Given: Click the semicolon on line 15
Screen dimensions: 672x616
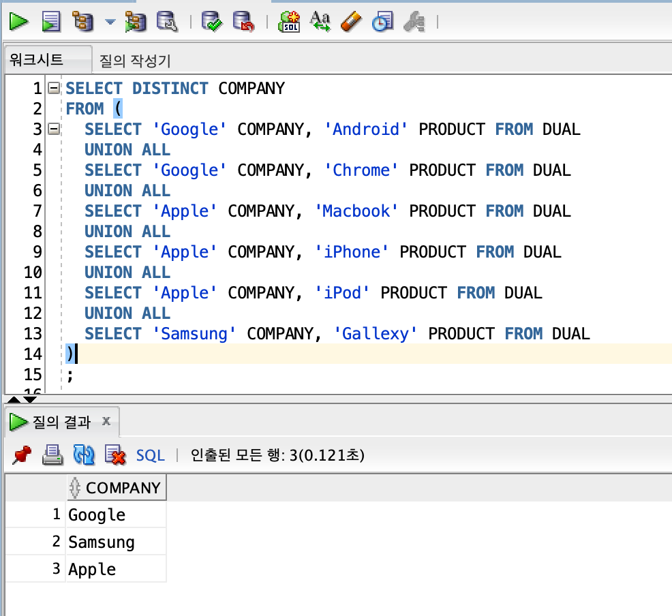Looking at the screenshot, I should tap(70, 375).
